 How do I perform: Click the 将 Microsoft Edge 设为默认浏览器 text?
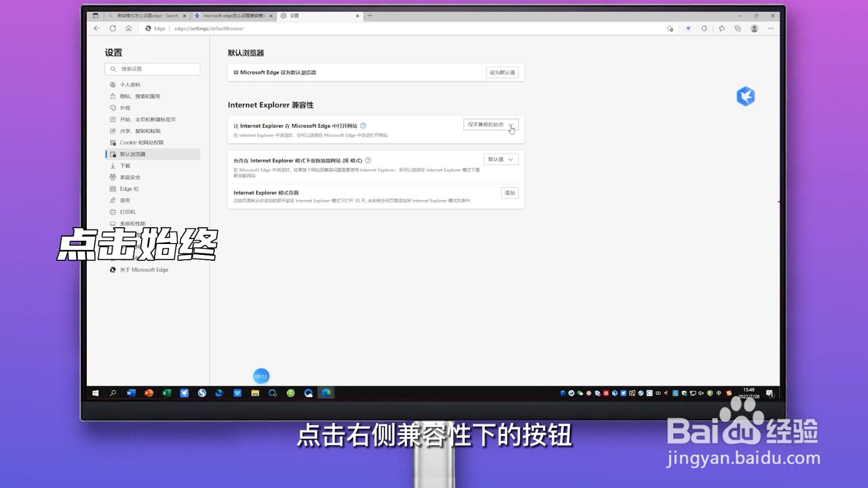(x=275, y=73)
